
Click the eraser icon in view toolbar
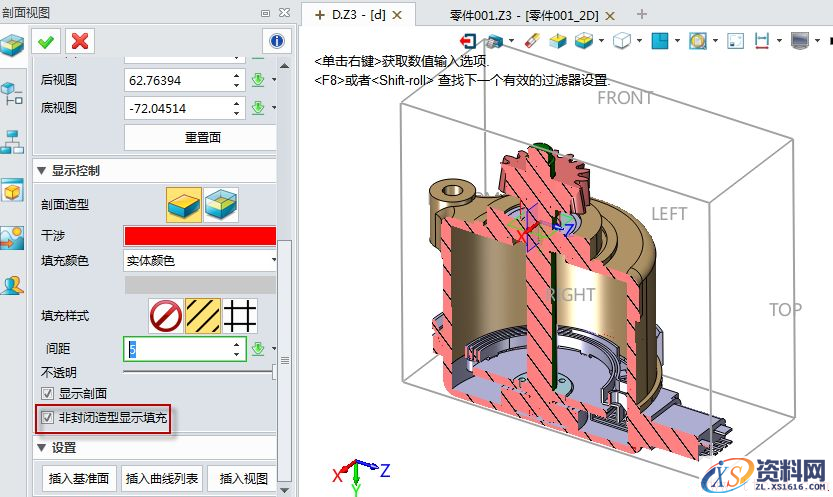click(x=532, y=41)
